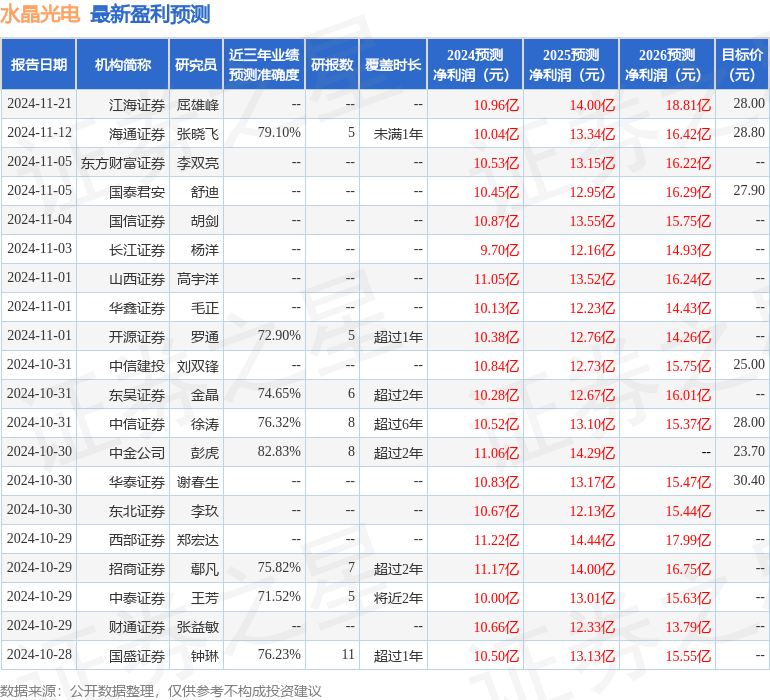The image size is (770, 700).
Task: Click the 水晶光电 title text
Action: pos(40,14)
